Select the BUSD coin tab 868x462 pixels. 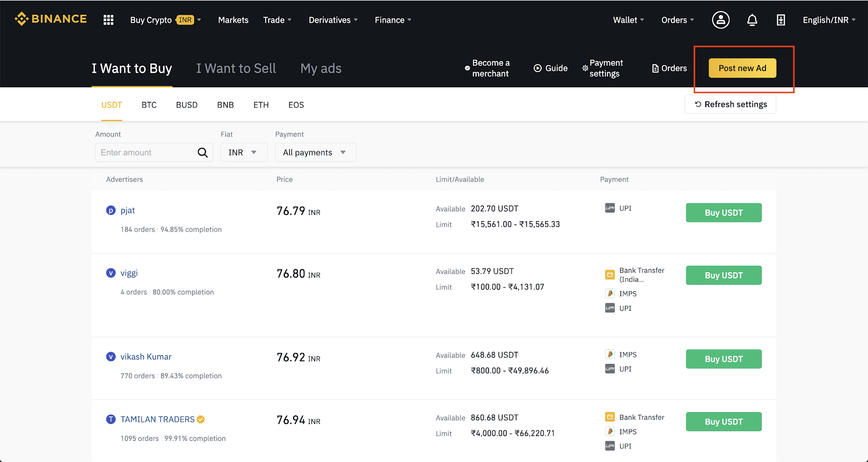tap(187, 105)
